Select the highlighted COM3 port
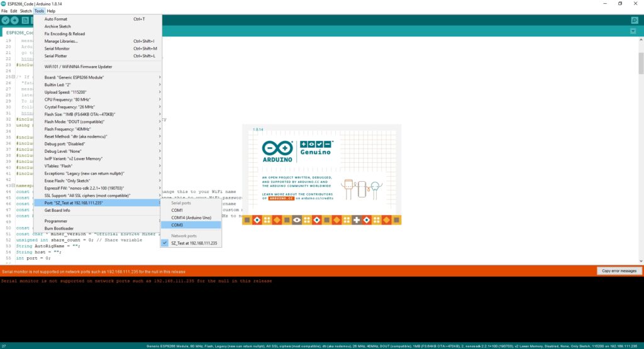The width and height of the screenshot is (644, 349). point(191,225)
